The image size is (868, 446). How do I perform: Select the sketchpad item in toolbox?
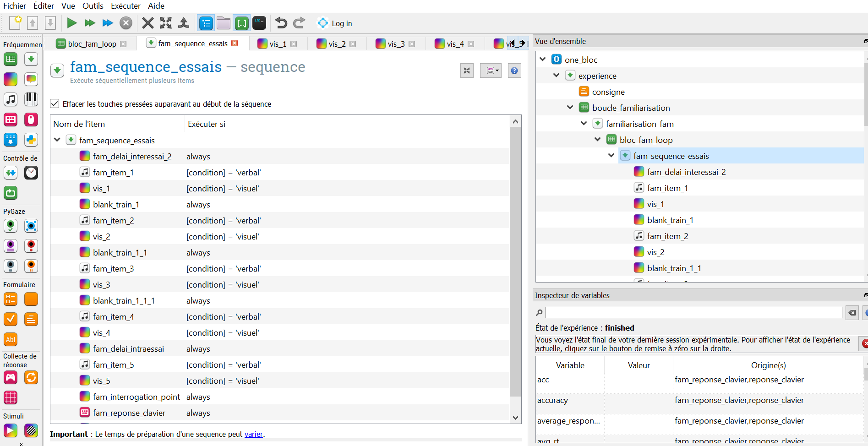(x=11, y=79)
